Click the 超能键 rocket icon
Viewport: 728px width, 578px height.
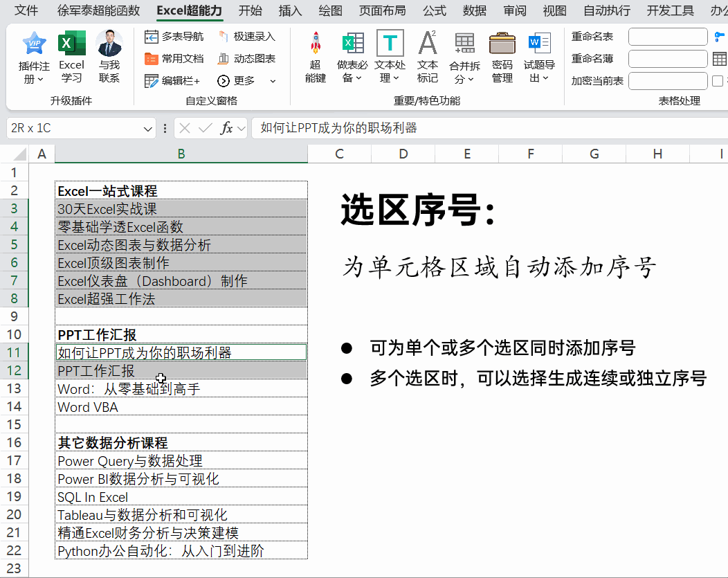316,43
